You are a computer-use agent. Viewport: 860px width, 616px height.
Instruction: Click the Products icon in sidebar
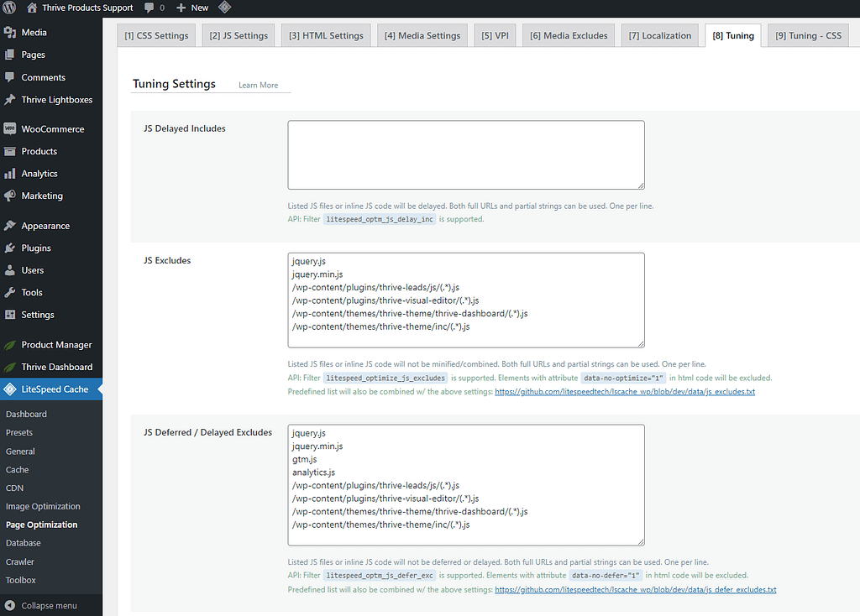click(9, 151)
